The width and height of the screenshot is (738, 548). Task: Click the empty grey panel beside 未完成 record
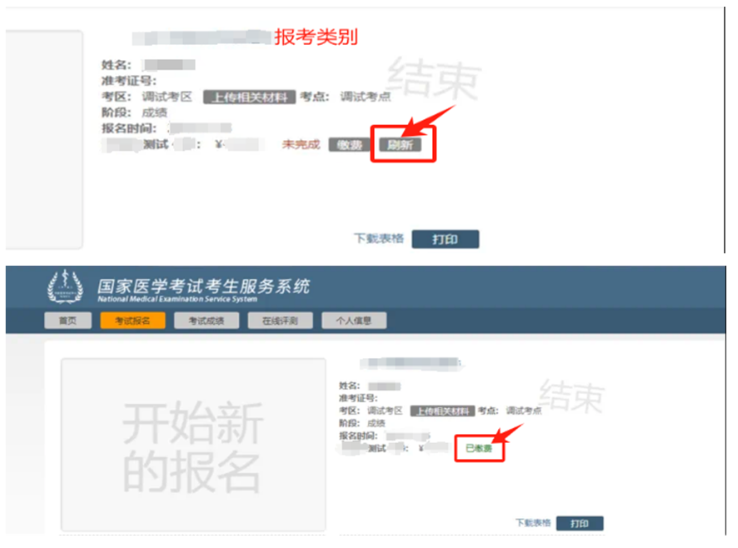pos(44,139)
